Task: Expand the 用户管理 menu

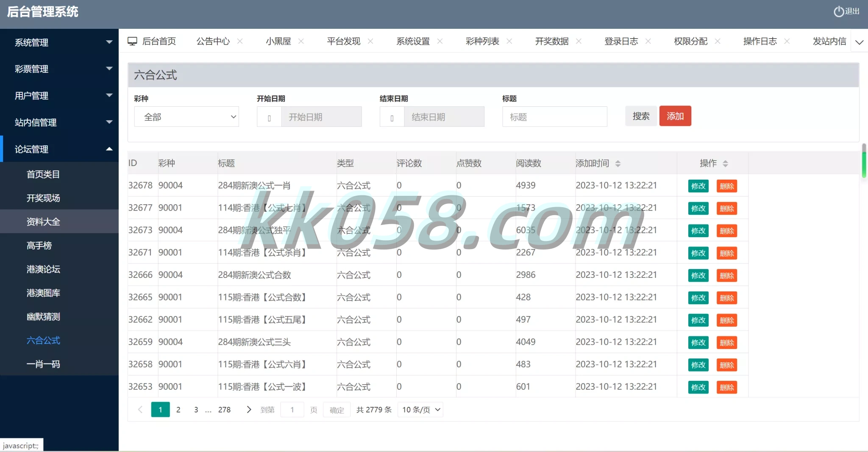Action: pyautogui.click(x=59, y=96)
